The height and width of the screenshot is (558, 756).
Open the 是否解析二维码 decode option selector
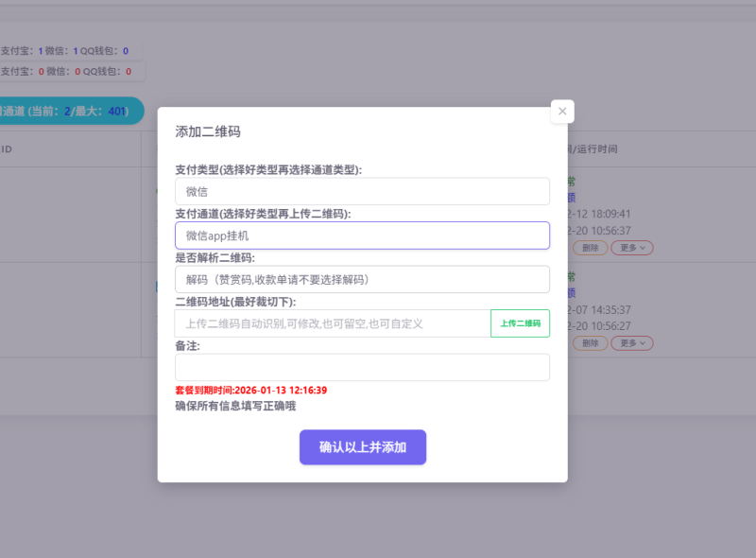pos(363,279)
